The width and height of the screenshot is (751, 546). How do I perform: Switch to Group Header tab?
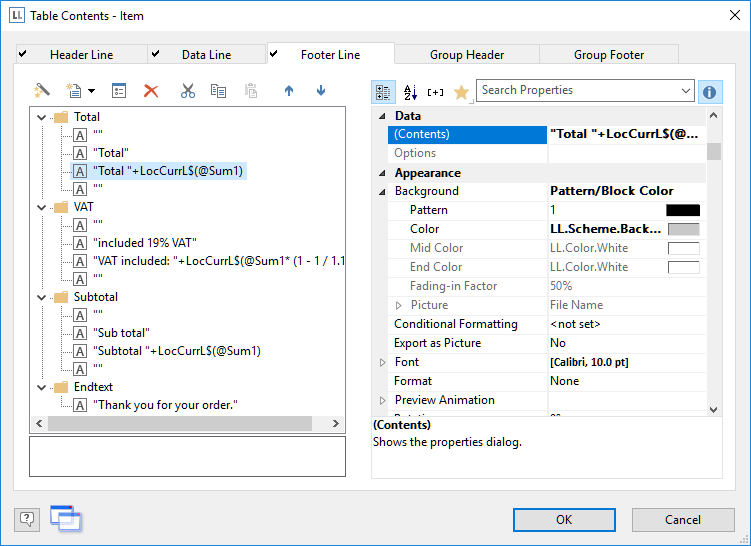click(467, 55)
